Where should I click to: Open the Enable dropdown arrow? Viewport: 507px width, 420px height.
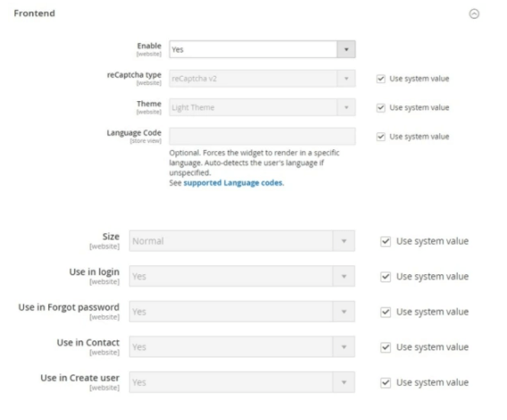(x=346, y=49)
